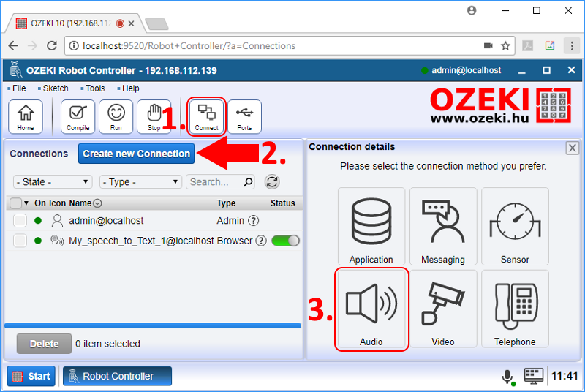Select the My_speech_to_Text_1@localhost connection name
This screenshot has height=392, width=585.
click(141, 241)
